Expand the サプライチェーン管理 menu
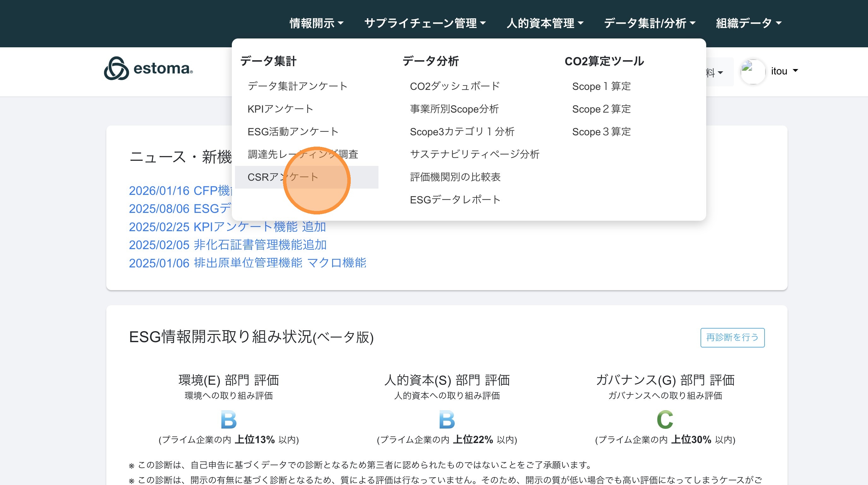This screenshot has width=868, height=485. pos(425,23)
